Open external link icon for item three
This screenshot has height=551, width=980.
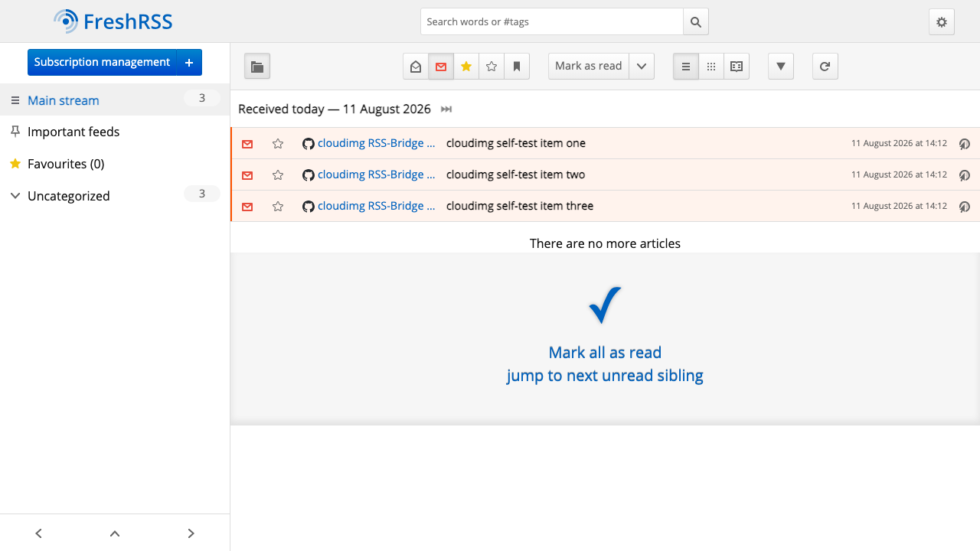[965, 207]
